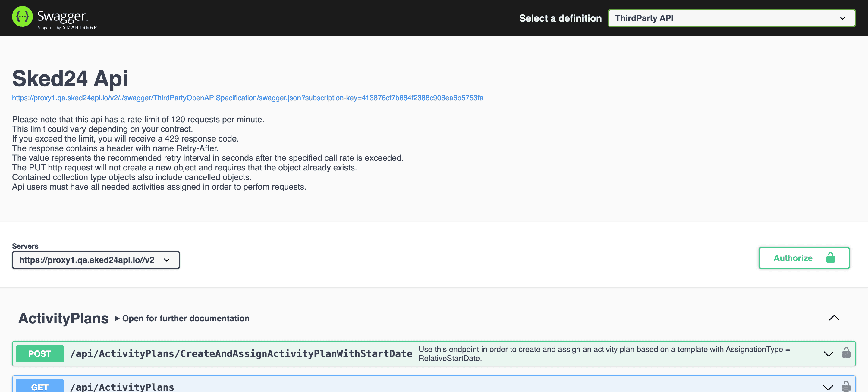Expand 'Open for further documentation' disclosure

tap(182, 318)
